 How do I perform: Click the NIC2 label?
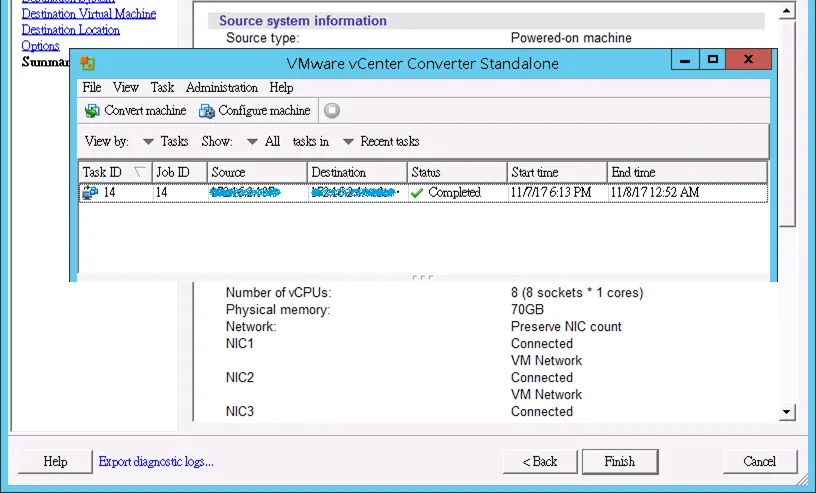(240, 378)
